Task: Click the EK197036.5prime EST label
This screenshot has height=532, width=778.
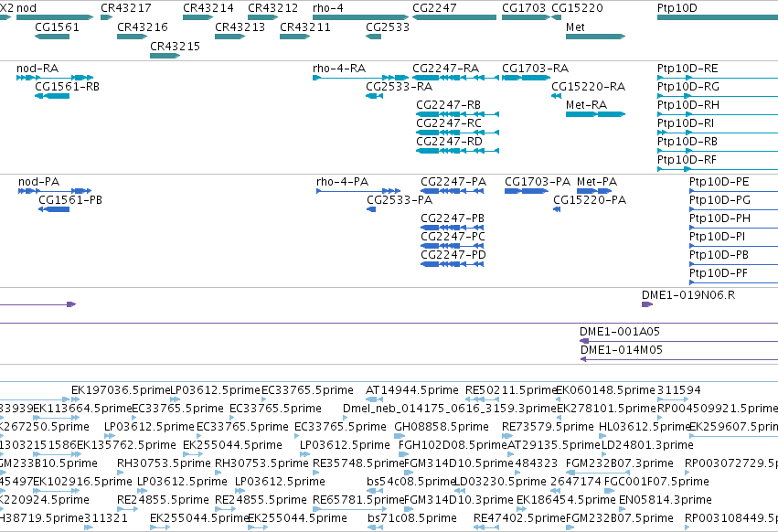Action: click(121, 390)
